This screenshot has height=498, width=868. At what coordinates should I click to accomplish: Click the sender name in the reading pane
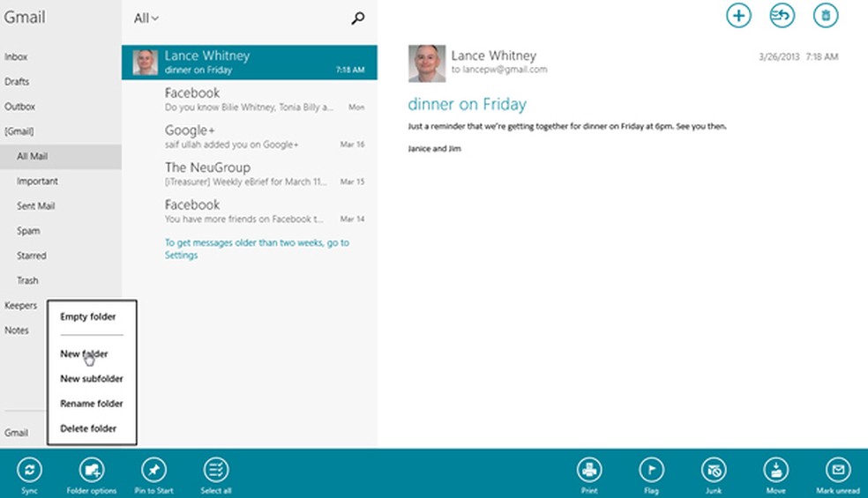point(494,56)
